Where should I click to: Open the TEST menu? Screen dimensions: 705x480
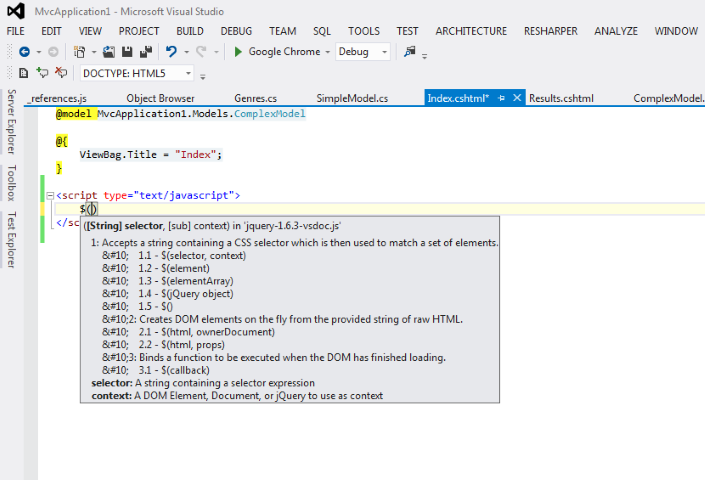pos(407,31)
